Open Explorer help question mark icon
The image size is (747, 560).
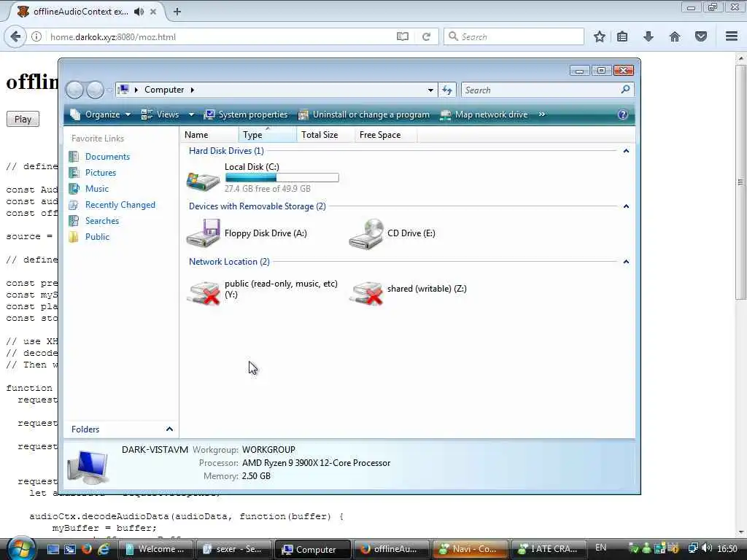point(622,114)
